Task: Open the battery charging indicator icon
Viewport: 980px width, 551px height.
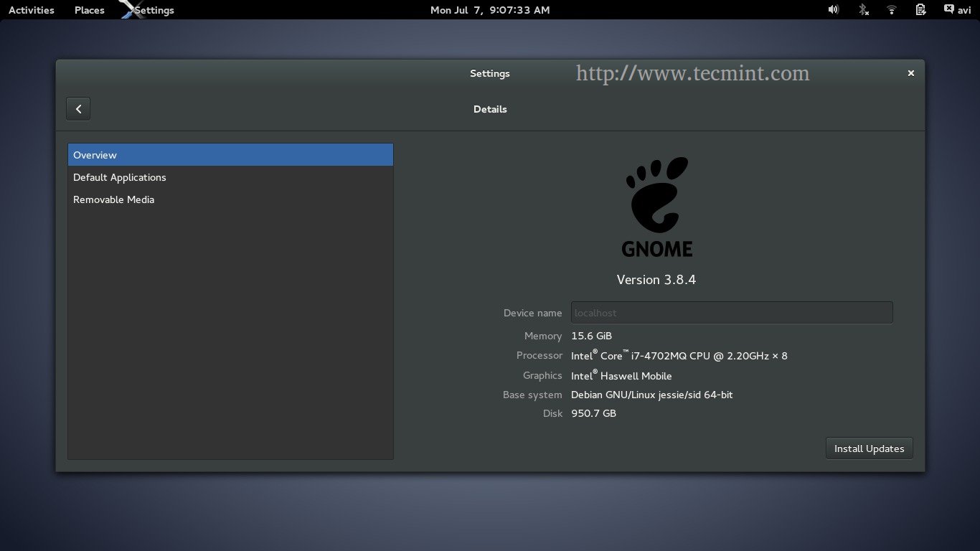Action: 920,10
